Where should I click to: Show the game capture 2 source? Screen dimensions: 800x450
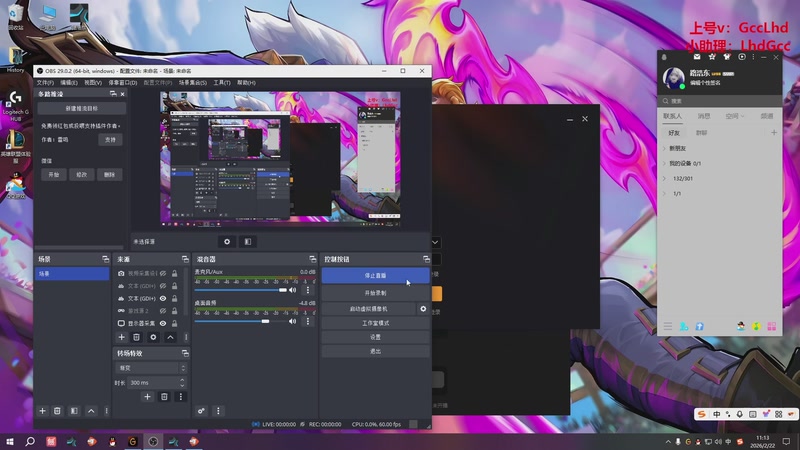pos(163,311)
